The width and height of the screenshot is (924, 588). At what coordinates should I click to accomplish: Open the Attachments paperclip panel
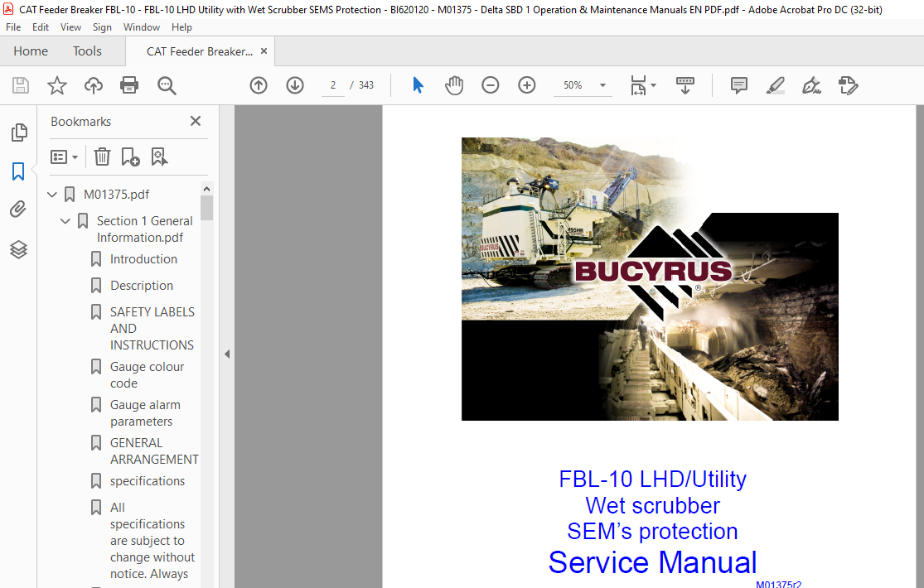pyautogui.click(x=18, y=210)
